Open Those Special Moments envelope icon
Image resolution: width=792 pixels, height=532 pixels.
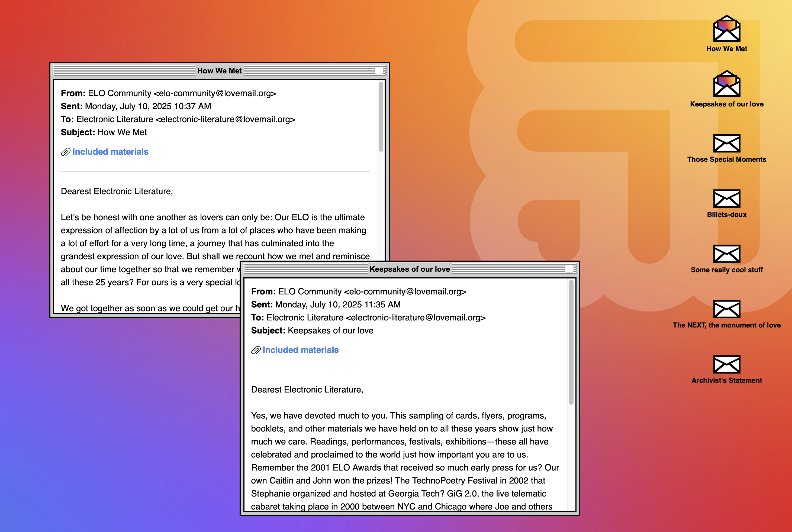point(726,143)
